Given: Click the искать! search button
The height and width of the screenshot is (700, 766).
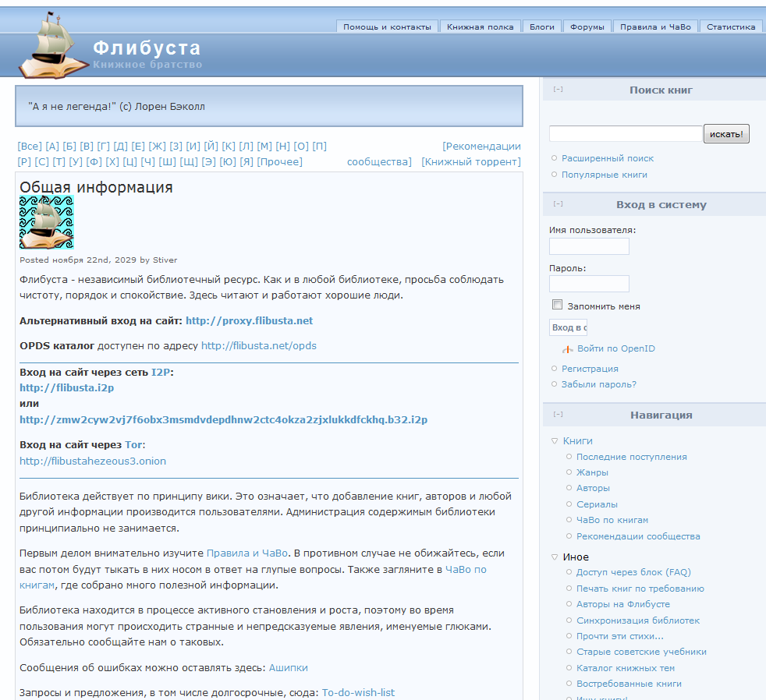Looking at the screenshot, I should (x=726, y=134).
